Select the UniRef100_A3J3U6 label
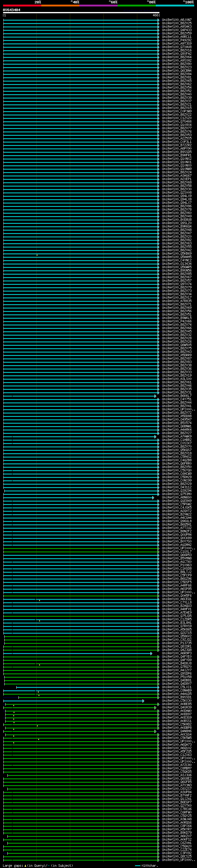Image resolution: width=197 pixels, height=868 pixels. point(177,775)
